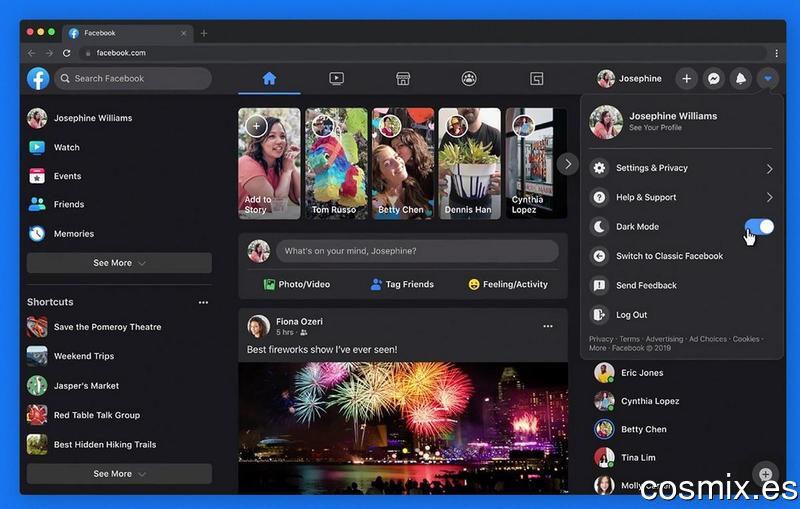This screenshot has height=509, width=800.
Task: View Tom Russo's story
Action: coord(336,164)
